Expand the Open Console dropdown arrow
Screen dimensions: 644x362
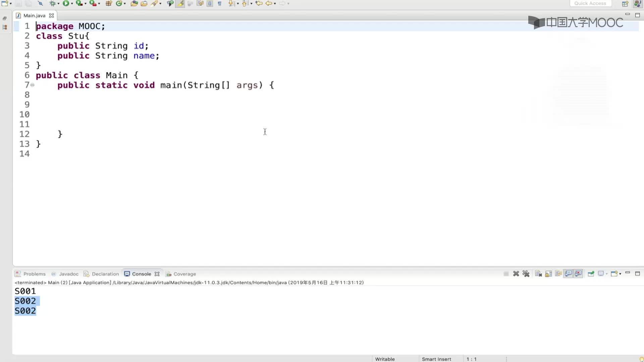click(620, 274)
